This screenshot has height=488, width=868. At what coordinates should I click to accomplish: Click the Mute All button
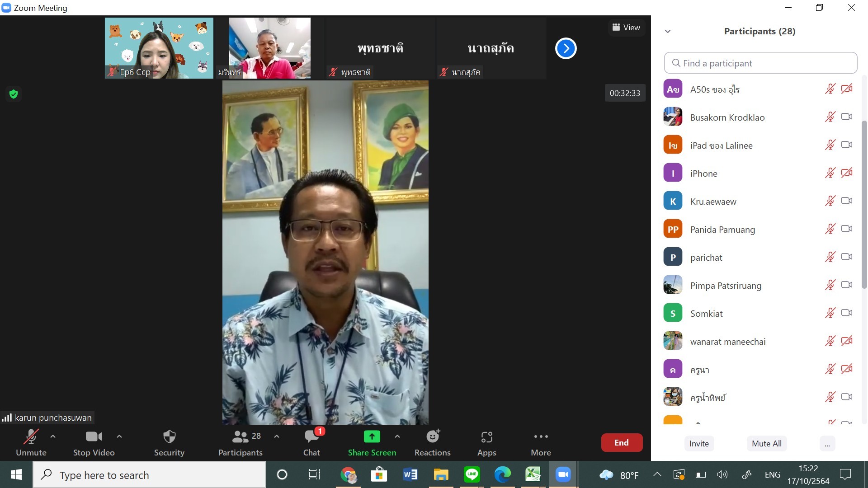tap(766, 444)
